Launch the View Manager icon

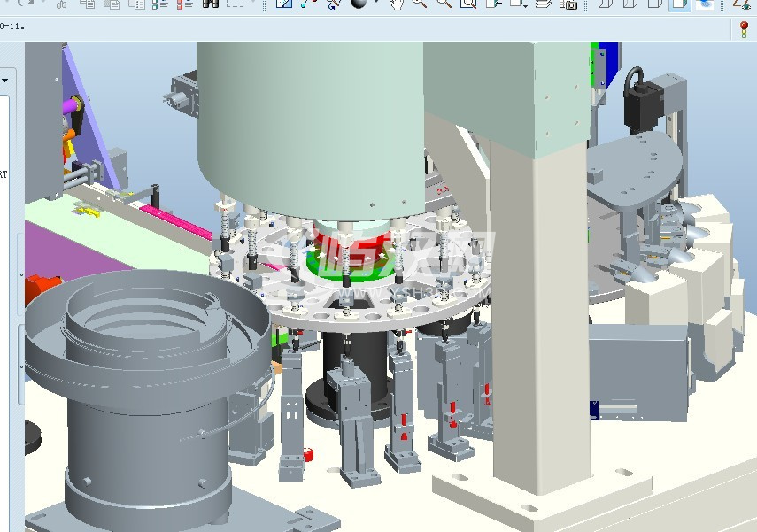[568, 4]
